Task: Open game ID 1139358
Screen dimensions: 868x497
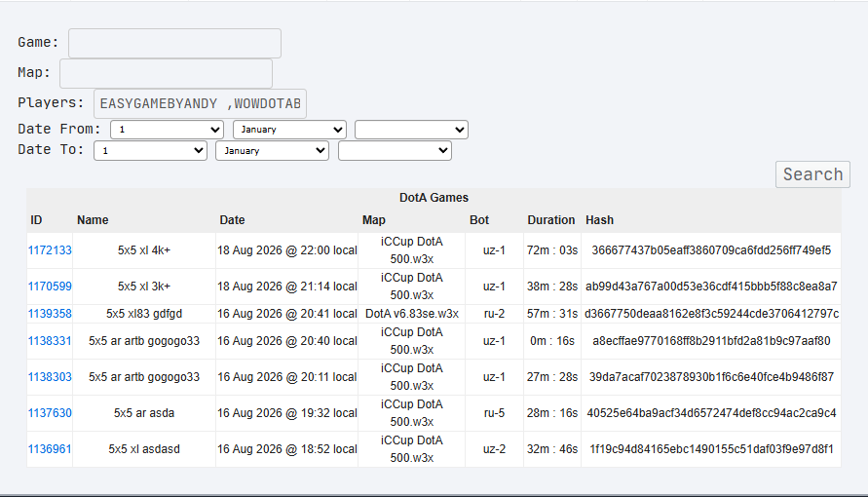Action: 50,313
